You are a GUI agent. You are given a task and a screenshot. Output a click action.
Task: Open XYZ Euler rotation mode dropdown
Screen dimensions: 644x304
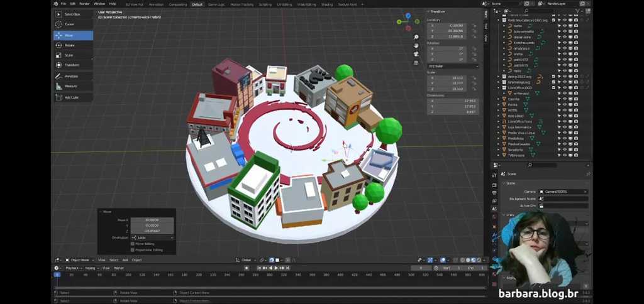pos(453,66)
